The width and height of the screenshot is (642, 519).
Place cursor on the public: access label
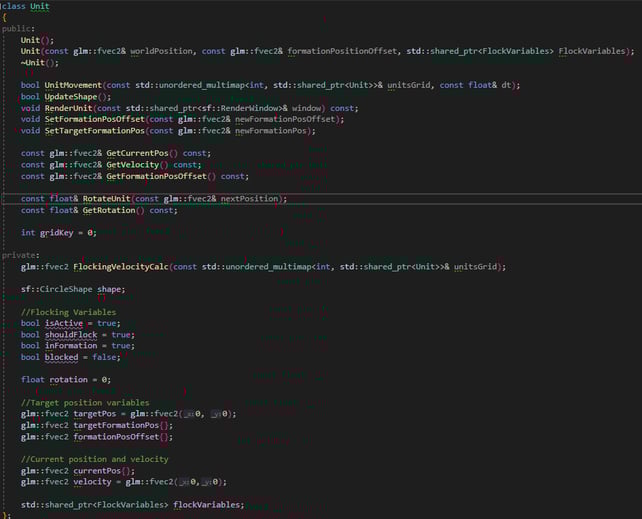[x=18, y=29]
